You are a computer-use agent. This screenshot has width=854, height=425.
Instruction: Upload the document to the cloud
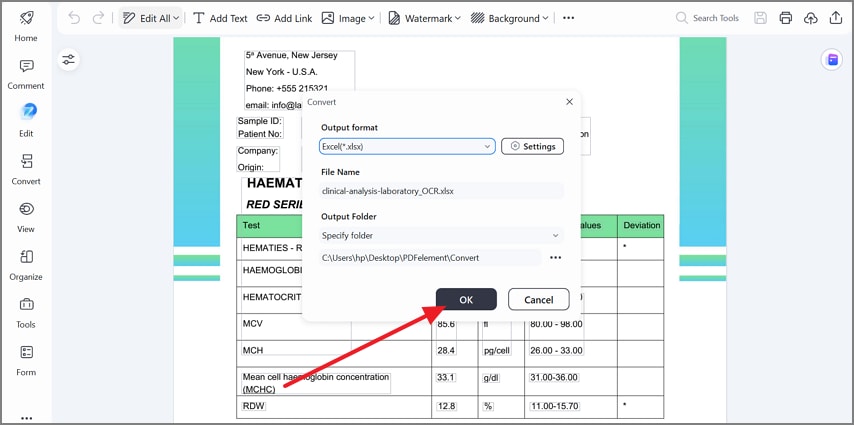810,18
